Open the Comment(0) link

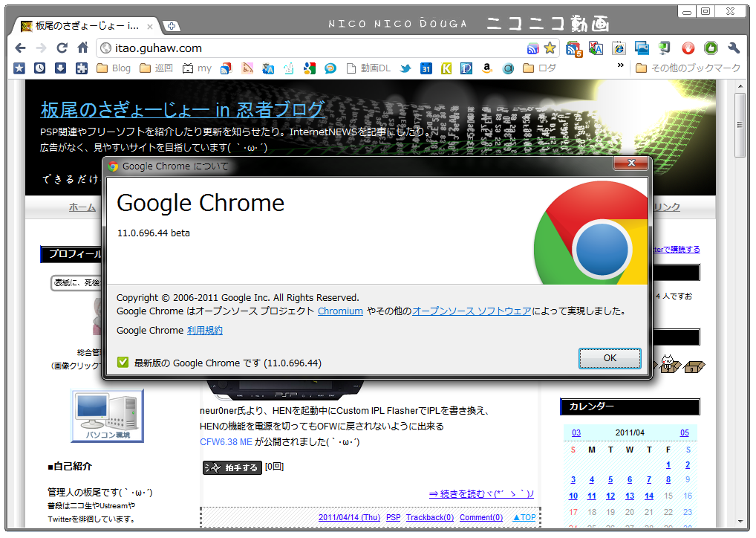pos(481,517)
